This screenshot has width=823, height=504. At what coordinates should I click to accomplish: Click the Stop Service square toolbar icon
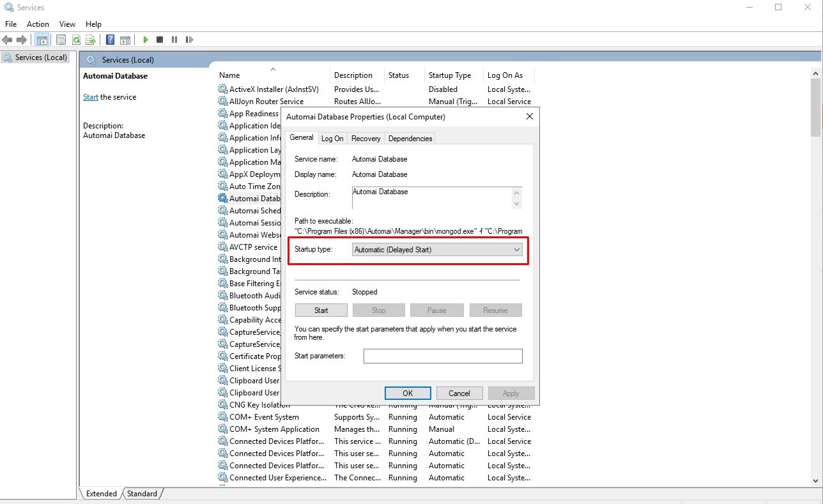pyautogui.click(x=160, y=40)
